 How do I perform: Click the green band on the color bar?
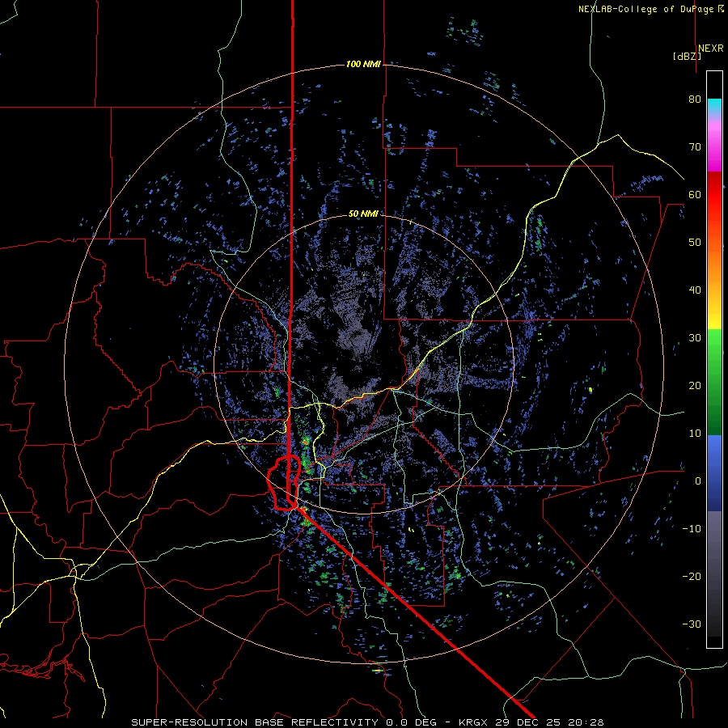tap(714, 382)
